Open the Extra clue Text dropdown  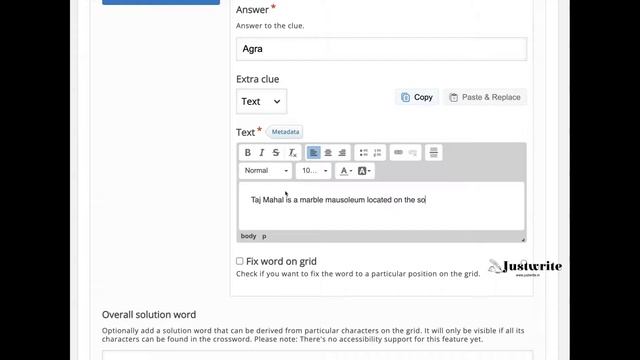pos(261,101)
